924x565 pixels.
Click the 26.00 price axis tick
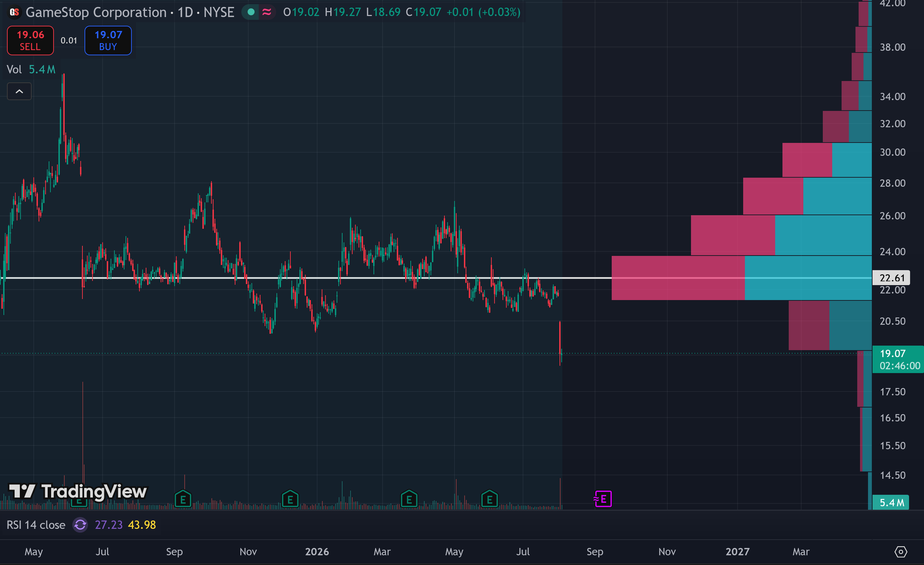(x=892, y=216)
